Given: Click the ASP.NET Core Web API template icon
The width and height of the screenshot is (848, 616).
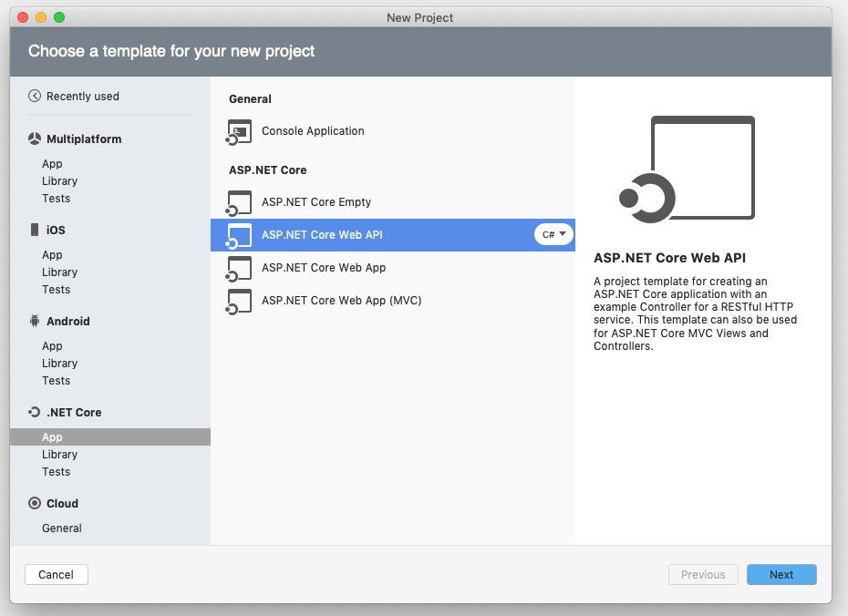Looking at the screenshot, I should (239, 236).
